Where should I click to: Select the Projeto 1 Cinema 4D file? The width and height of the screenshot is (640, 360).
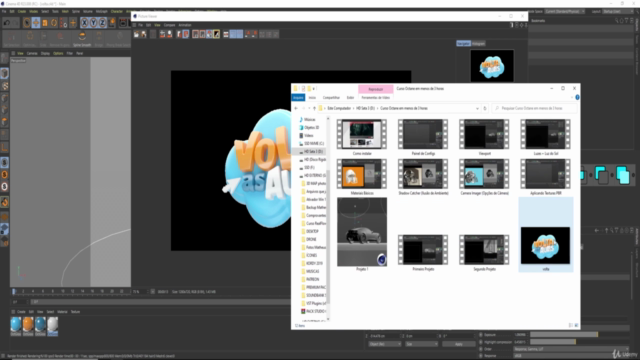pyautogui.click(x=362, y=235)
